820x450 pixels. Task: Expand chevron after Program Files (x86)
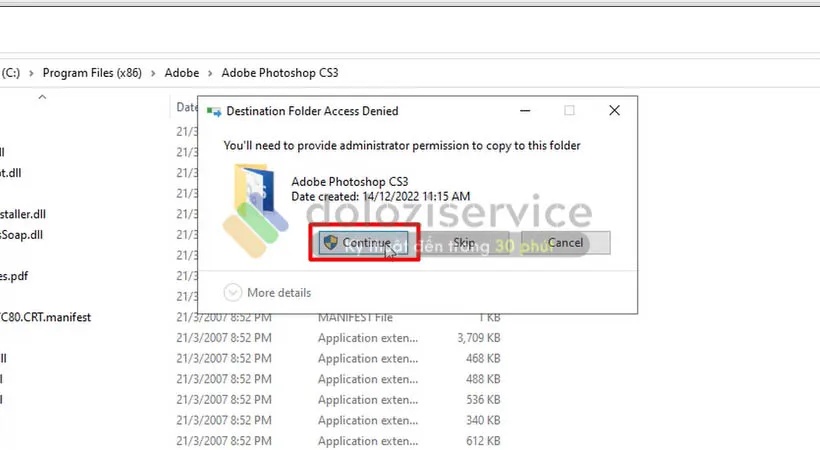tap(153, 73)
